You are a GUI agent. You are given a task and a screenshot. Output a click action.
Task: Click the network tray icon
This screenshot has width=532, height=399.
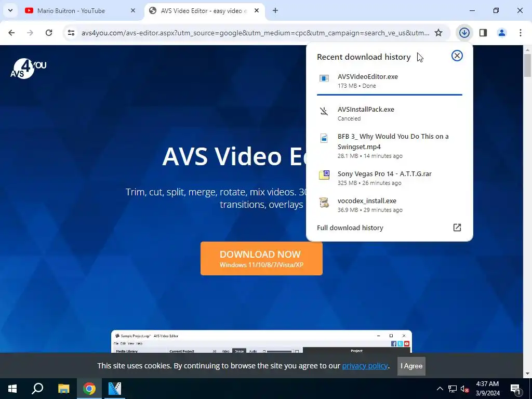[453, 389]
